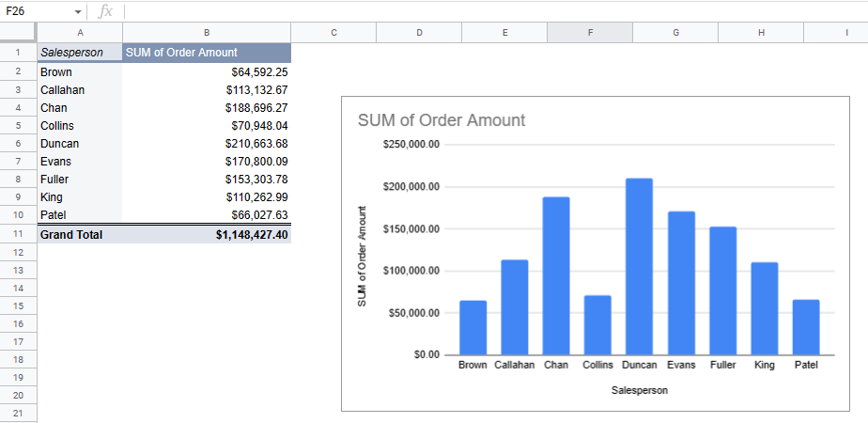This screenshot has width=868, height=423.
Task: Click the Duncan cell in column A
Action: [x=79, y=144]
